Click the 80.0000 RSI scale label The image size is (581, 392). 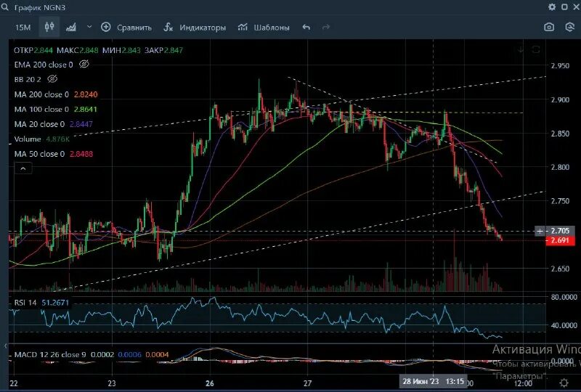click(564, 297)
